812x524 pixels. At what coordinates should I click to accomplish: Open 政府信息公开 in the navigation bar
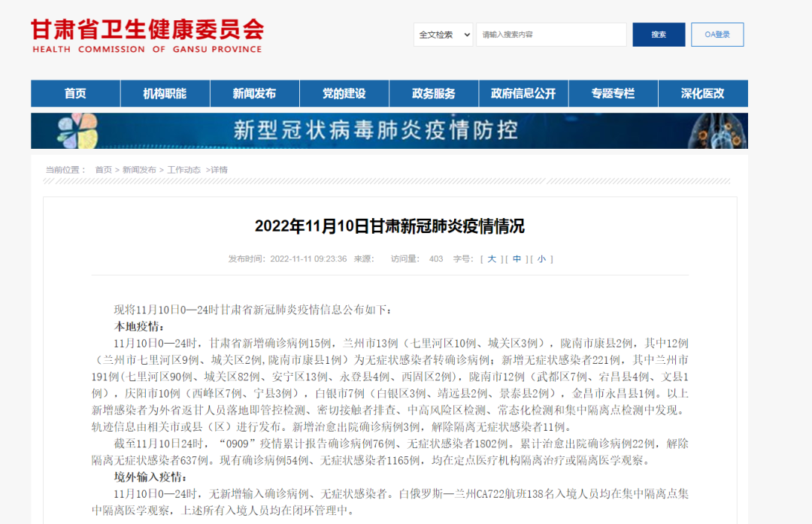[x=523, y=94]
